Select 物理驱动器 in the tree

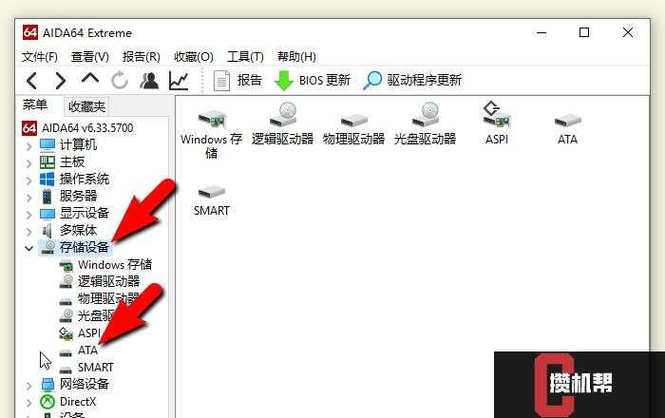click(99, 298)
